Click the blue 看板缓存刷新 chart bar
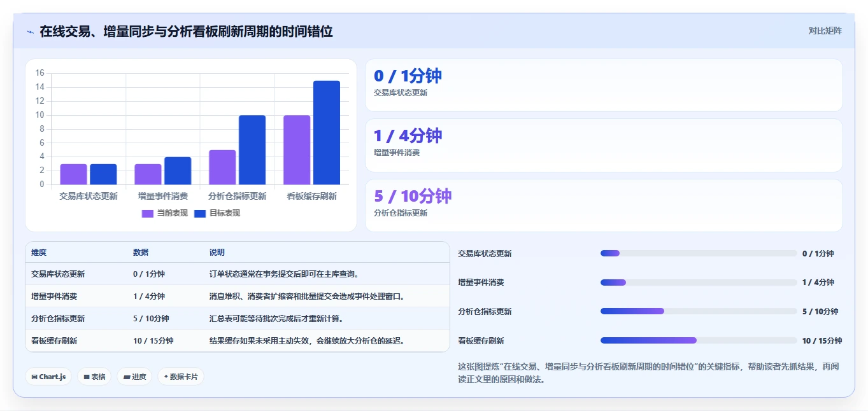 pos(327,133)
